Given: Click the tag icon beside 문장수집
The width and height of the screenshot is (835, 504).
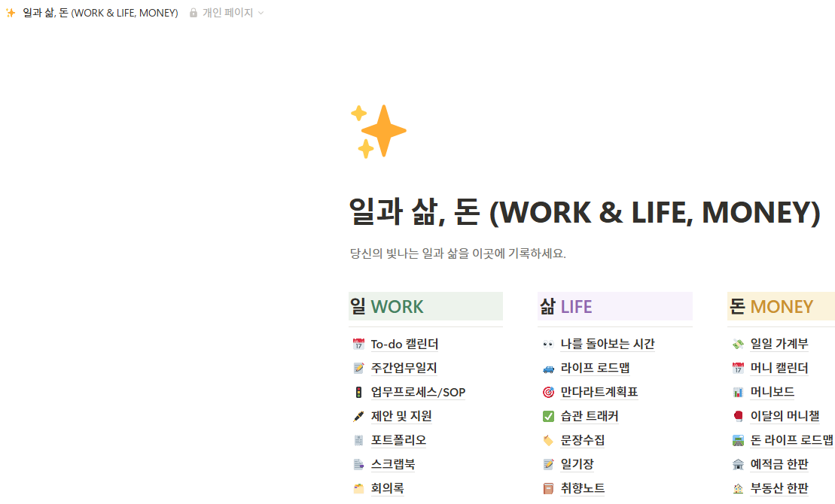Looking at the screenshot, I should click(548, 440).
